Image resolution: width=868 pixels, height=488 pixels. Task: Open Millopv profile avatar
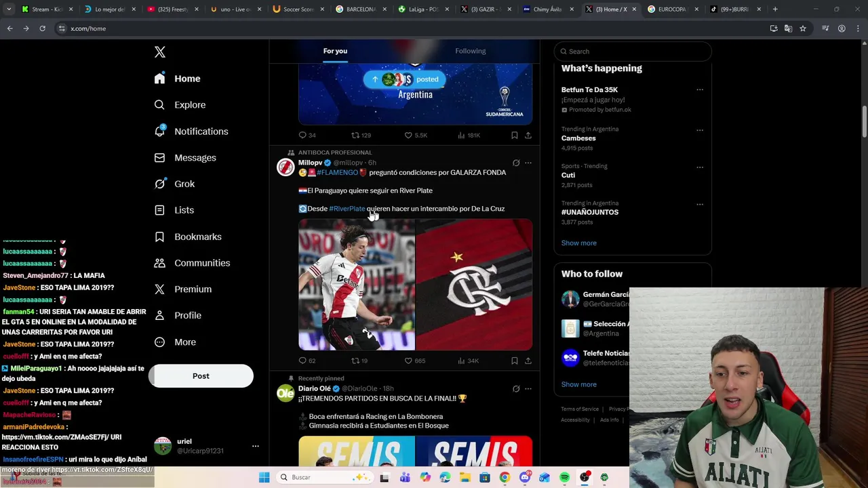[285, 167]
